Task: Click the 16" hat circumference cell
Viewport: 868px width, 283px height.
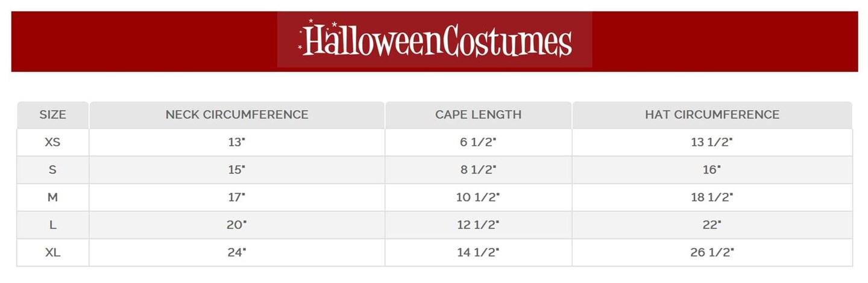Action: click(x=712, y=170)
